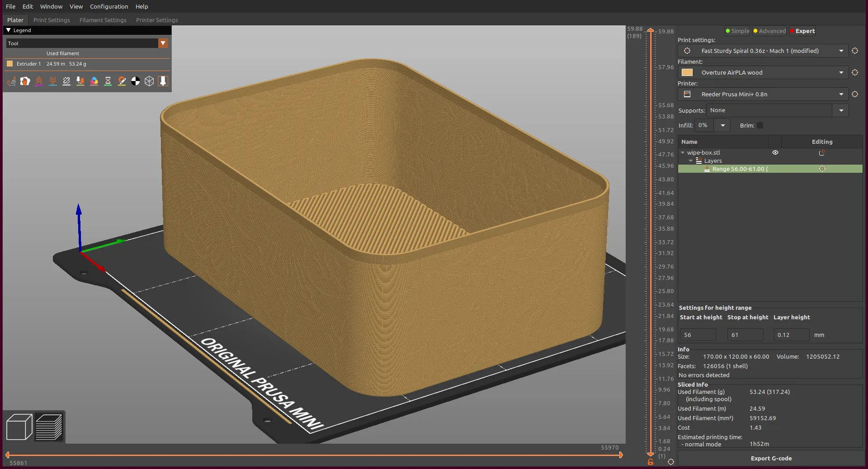Switch to Filament Settings tab
This screenshot has width=868, height=469.
(x=103, y=20)
